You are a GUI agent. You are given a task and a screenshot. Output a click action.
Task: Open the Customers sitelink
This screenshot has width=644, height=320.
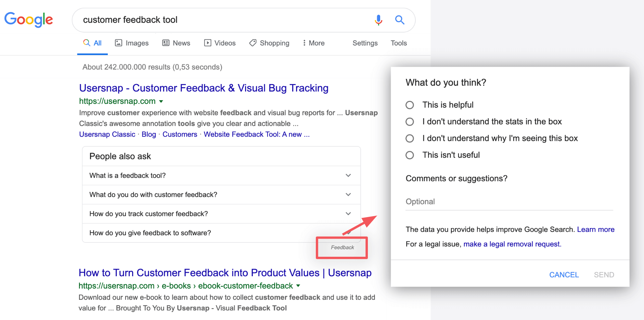(180, 134)
